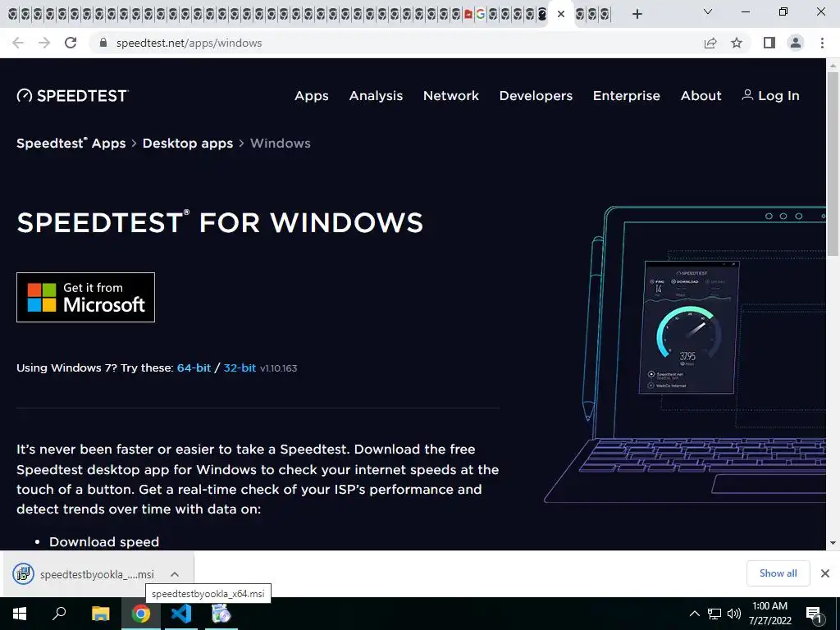
Task: Open the Network menu
Action: (451, 95)
